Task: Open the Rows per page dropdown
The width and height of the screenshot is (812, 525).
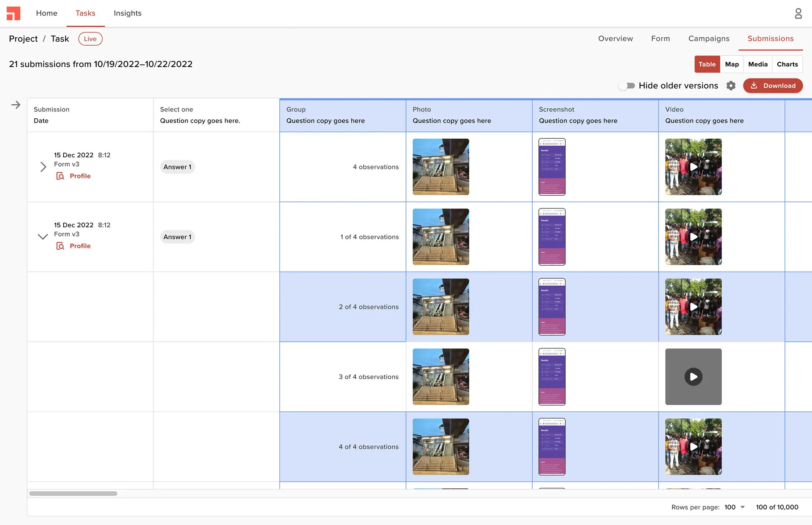Action: tap(735, 507)
